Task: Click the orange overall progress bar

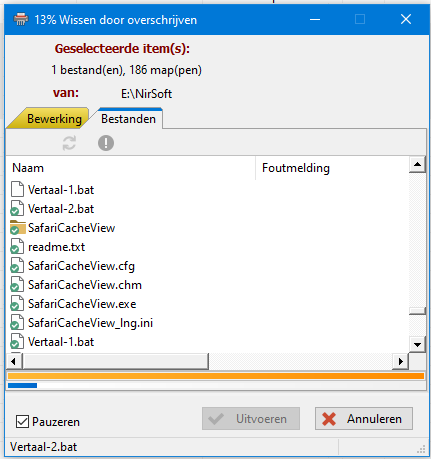Action: pyautogui.click(x=216, y=376)
